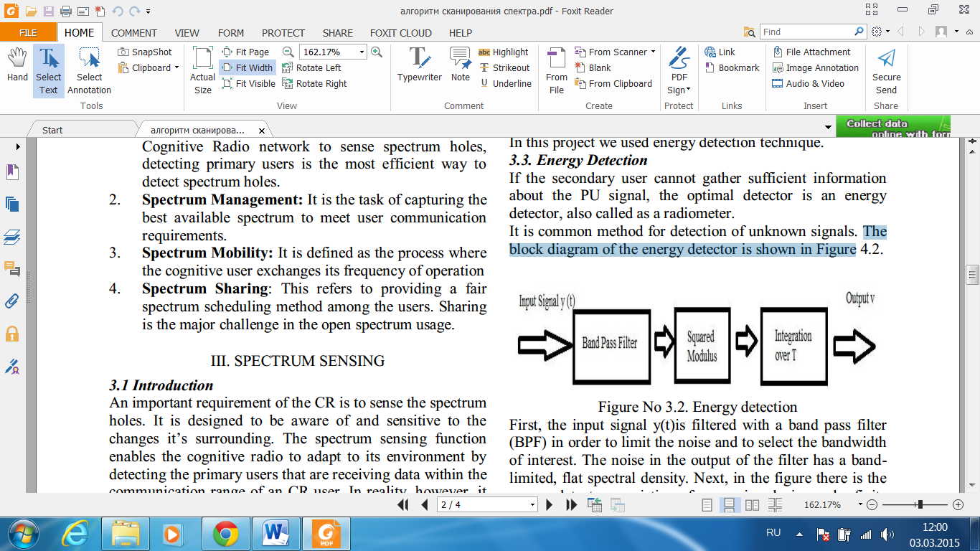The height and width of the screenshot is (551, 980).
Task: Switch to facing pages view mode
Action: (x=752, y=505)
